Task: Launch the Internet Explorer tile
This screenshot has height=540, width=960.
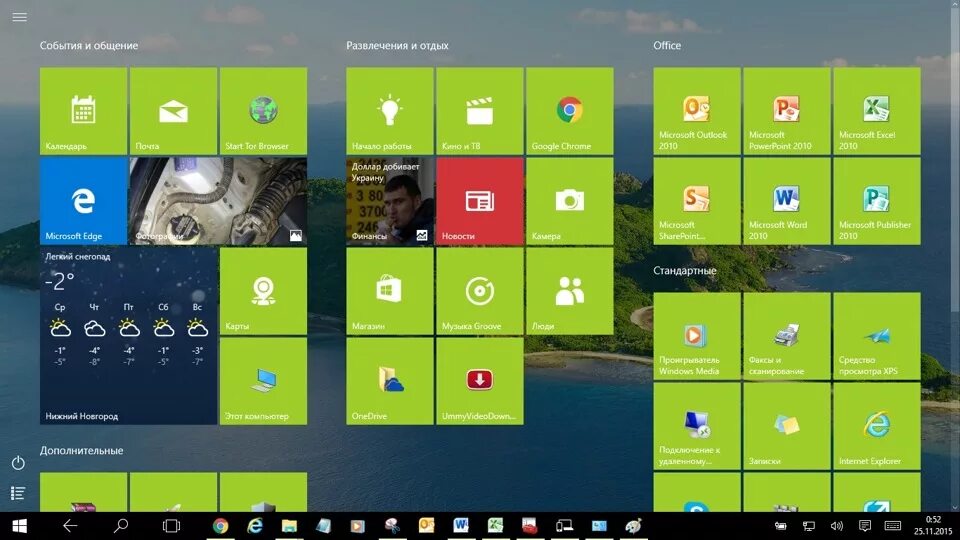Action: 877,426
